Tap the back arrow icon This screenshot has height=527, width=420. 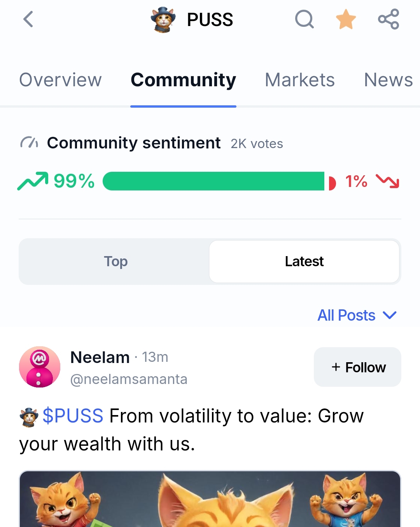coord(28,19)
